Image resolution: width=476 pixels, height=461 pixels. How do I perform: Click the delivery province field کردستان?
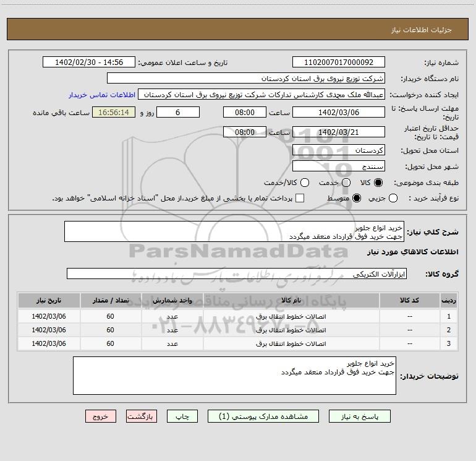[339, 150]
